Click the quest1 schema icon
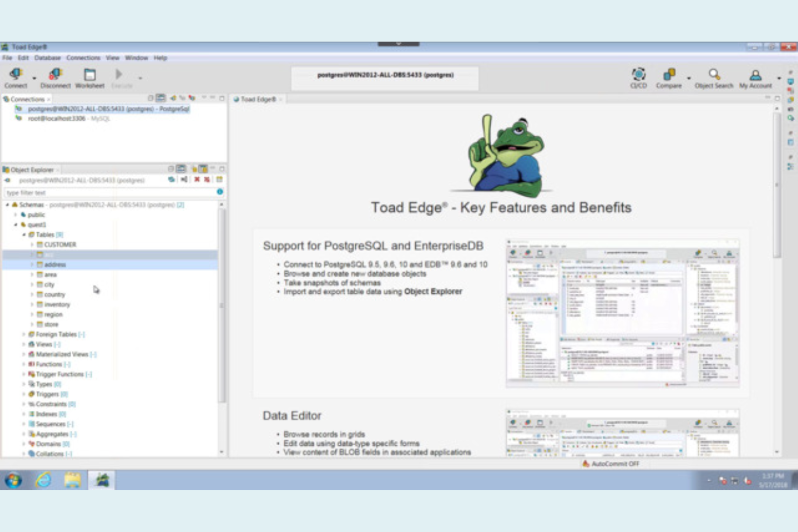Image resolution: width=798 pixels, height=532 pixels. [23, 224]
